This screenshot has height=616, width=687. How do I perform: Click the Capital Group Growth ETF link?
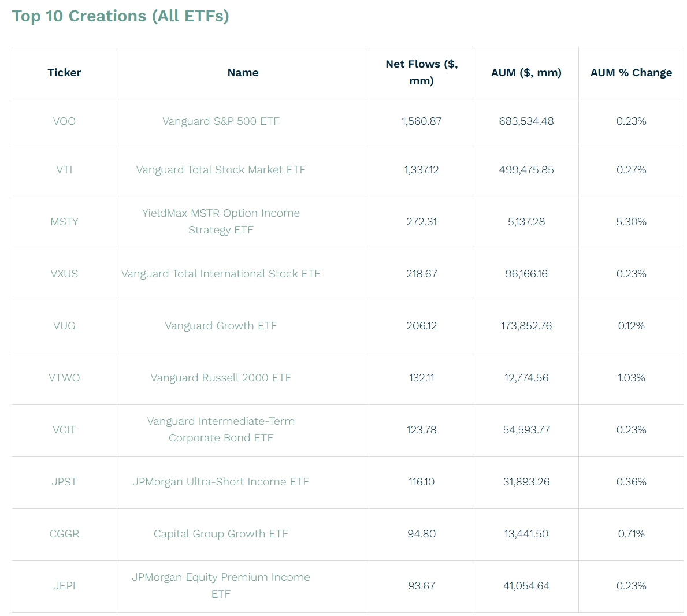tap(221, 534)
